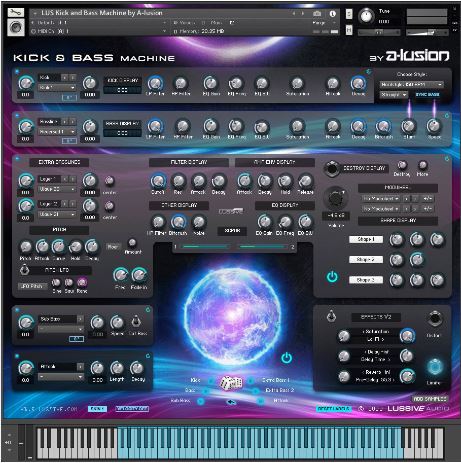Select the Filter Display header tab

[189, 162]
